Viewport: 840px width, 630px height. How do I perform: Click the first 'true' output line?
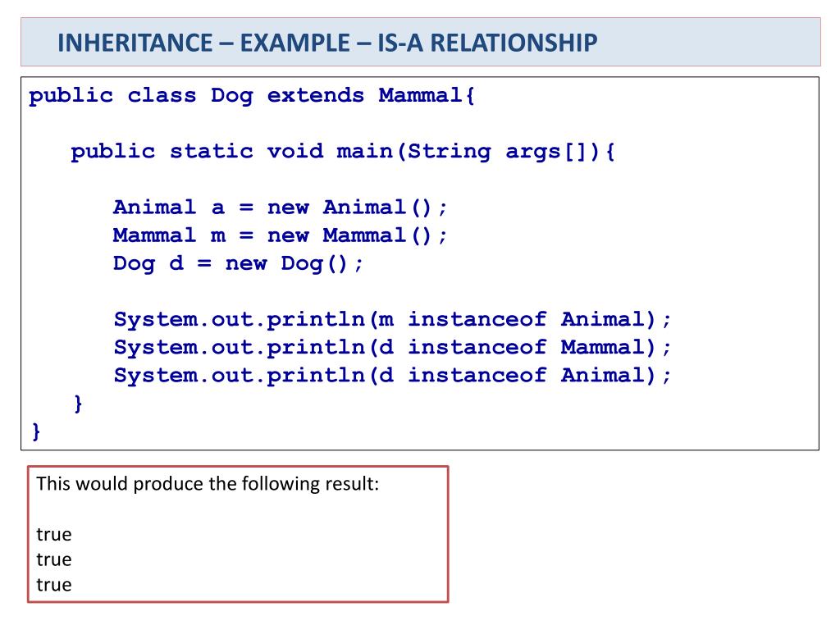coord(53,534)
